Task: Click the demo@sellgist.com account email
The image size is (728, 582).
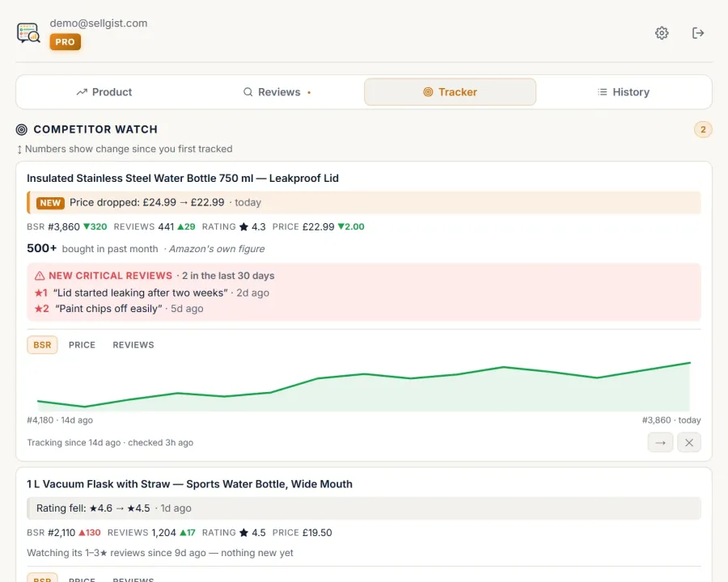Action: [x=99, y=23]
